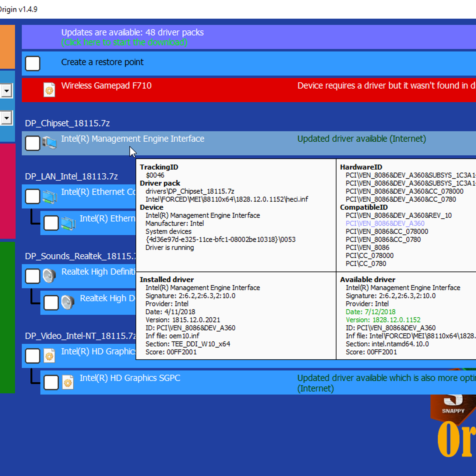
Task: Click the nested Intel Ethernet network icon
Action: [68, 223]
